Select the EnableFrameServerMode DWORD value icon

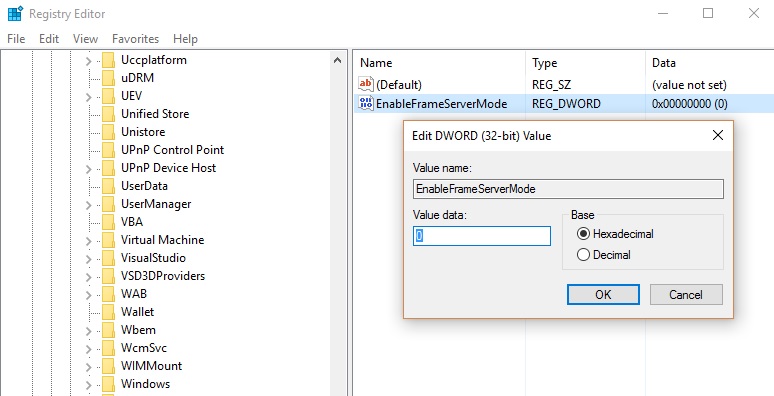click(366, 104)
